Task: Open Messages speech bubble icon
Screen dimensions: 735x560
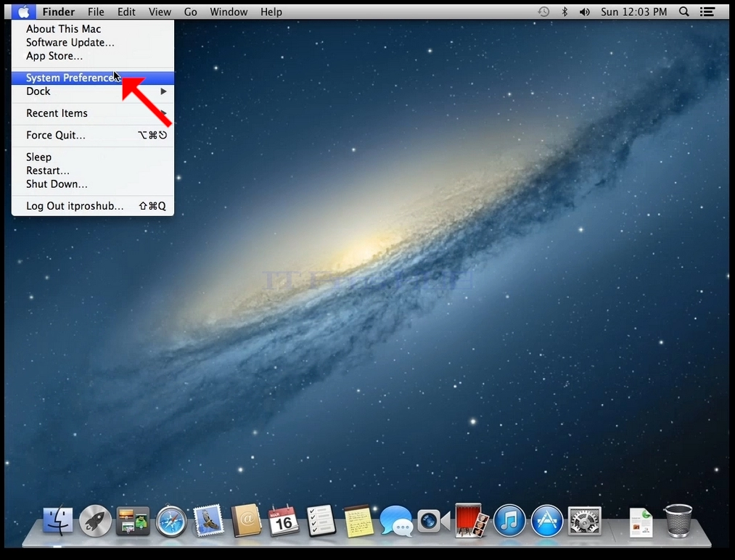Action: coord(396,521)
